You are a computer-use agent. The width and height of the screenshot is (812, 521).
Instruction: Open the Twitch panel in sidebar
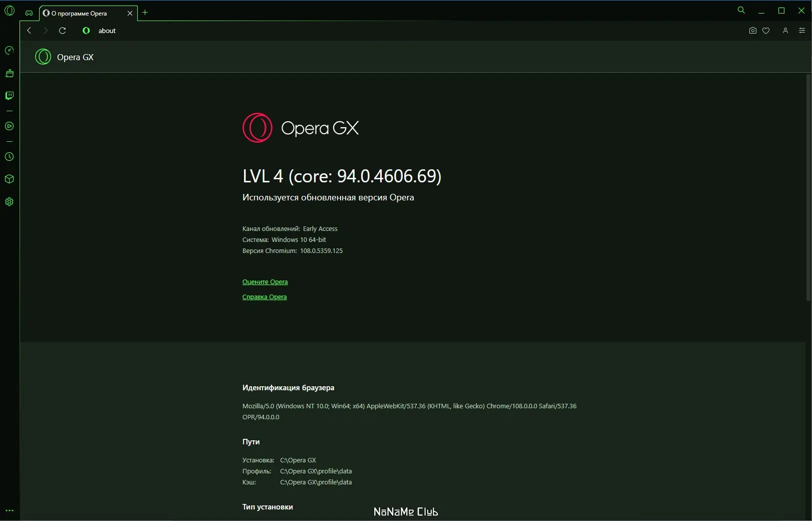[x=9, y=96]
